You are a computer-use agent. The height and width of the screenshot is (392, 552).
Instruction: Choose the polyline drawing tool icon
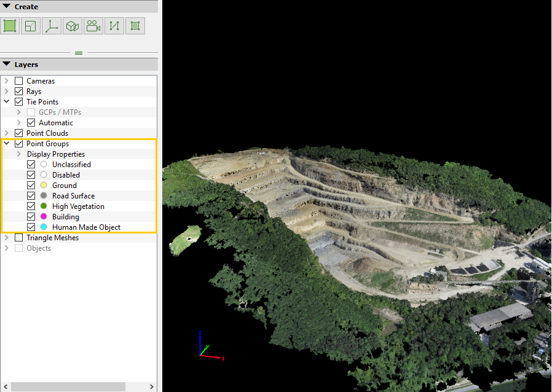[114, 26]
